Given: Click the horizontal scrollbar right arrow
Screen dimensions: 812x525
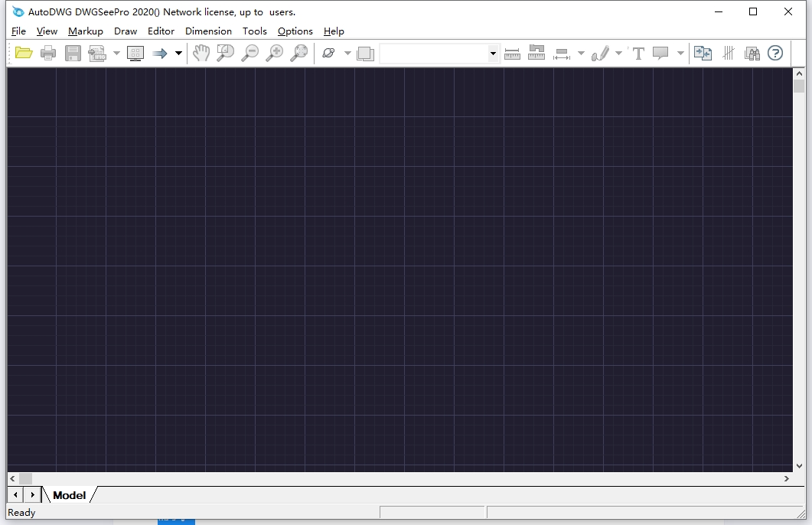Looking at the screenshot, I should pyautogui.click(x=787, y=478).
